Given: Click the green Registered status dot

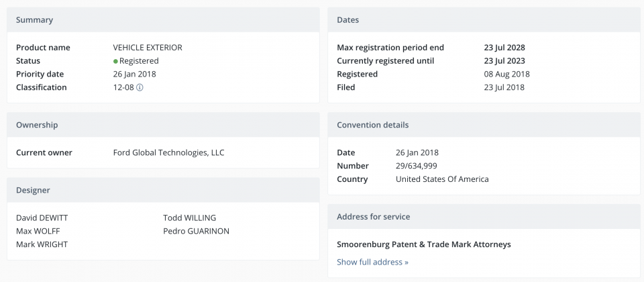Looking at the screenshot, I should (x=116, y=61).
